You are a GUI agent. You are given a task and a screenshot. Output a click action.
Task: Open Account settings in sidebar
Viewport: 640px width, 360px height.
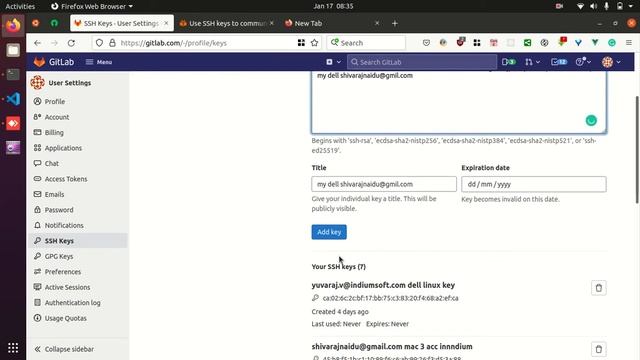point(57,117)
